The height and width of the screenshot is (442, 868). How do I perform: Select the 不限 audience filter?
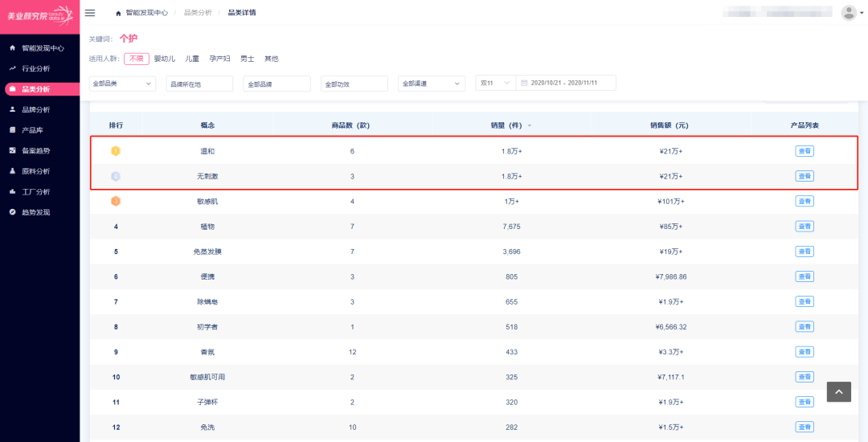point(136,59)
